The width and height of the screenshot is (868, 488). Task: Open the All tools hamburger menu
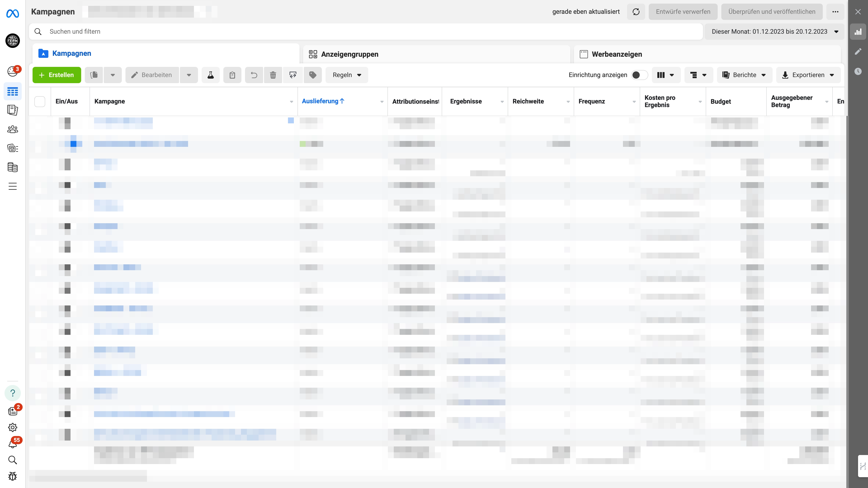pyautogui.click(x=12, y=186)
